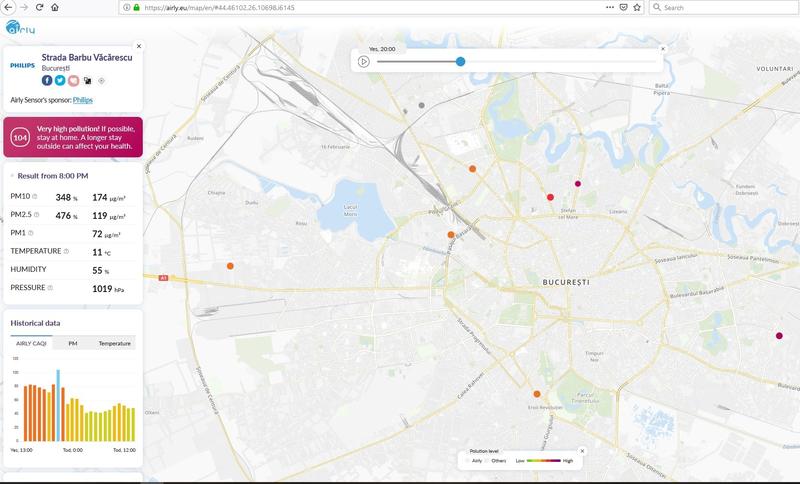The width and height of the screenshot is (800, 484).
Task: Go to browser home page
Action: [54, 7]
